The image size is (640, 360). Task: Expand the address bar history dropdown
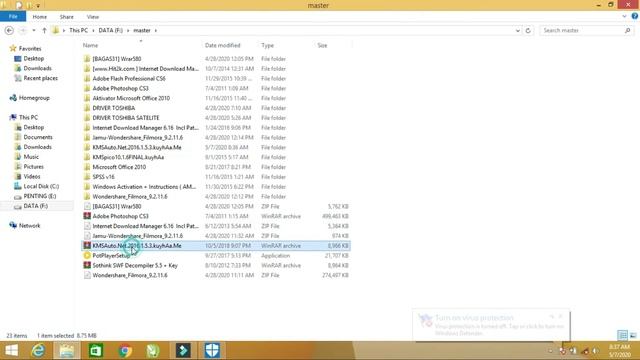pos(518,31)
